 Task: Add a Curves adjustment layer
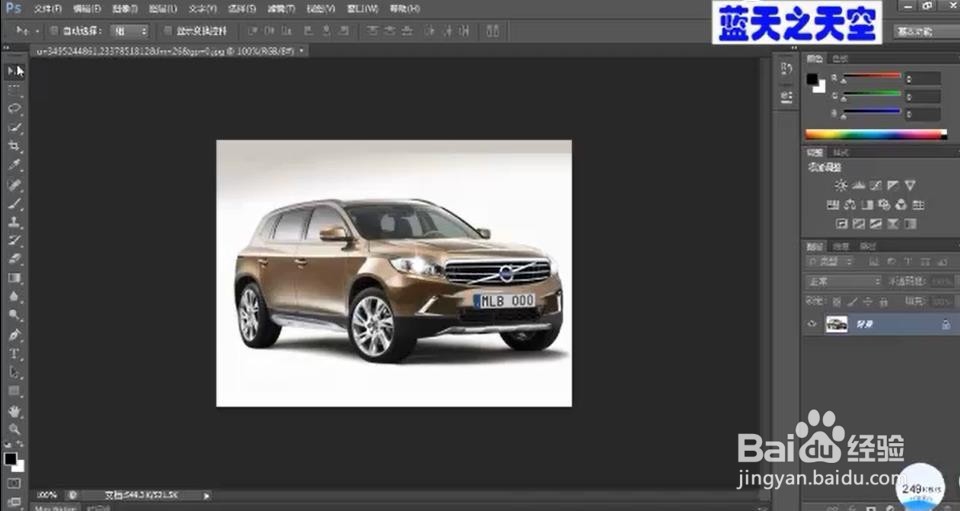click(x=876, y=185)
